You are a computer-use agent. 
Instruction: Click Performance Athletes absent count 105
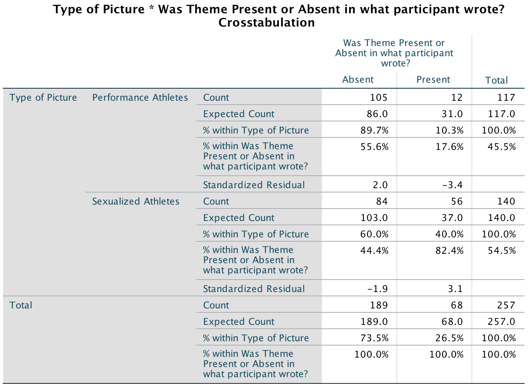pyautogui.click(x=378, y=98)
